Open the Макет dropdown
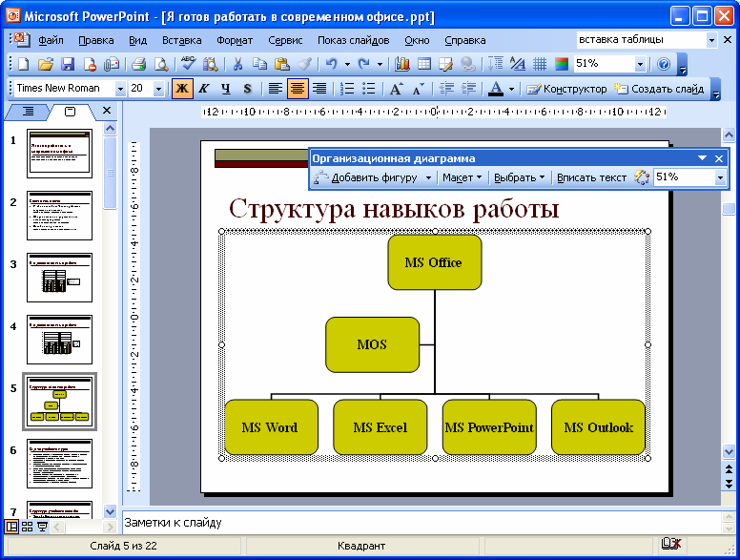740x560 pixels. click(462, 177)
